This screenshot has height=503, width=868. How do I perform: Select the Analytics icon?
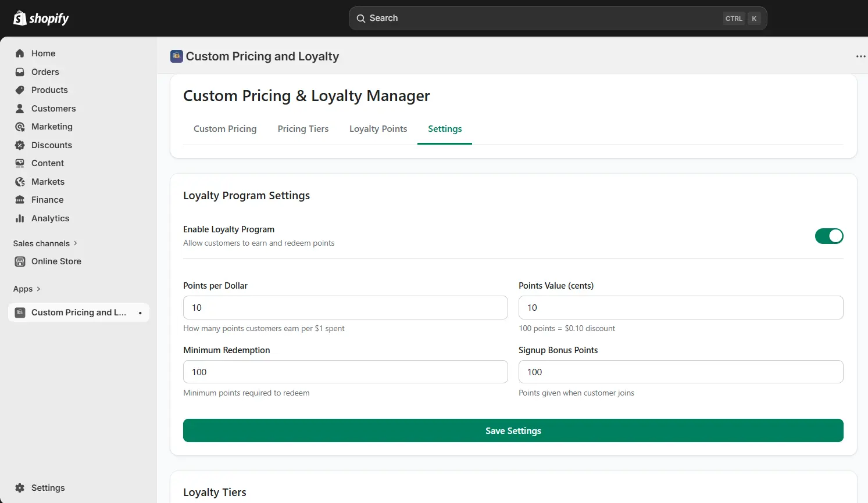tap(20, 218)
